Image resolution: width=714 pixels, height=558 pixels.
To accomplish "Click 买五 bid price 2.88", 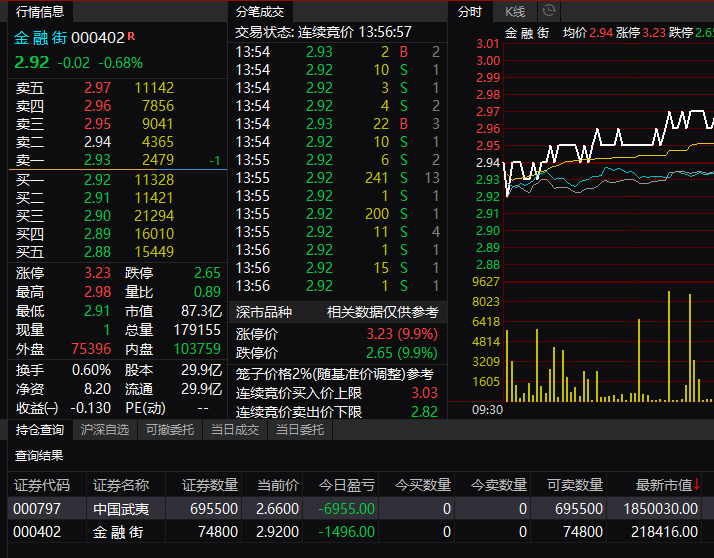I will tap(97, 251).
